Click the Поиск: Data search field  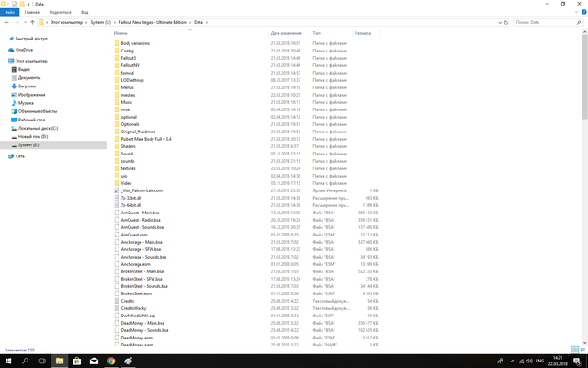point(546,22)
